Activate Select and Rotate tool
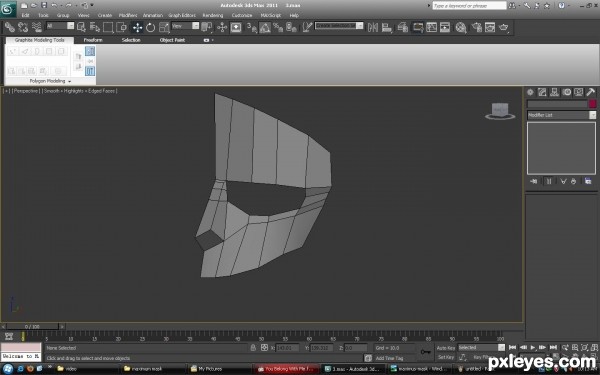The width and height of the screenshot is (600, 375). click(150, 27)
